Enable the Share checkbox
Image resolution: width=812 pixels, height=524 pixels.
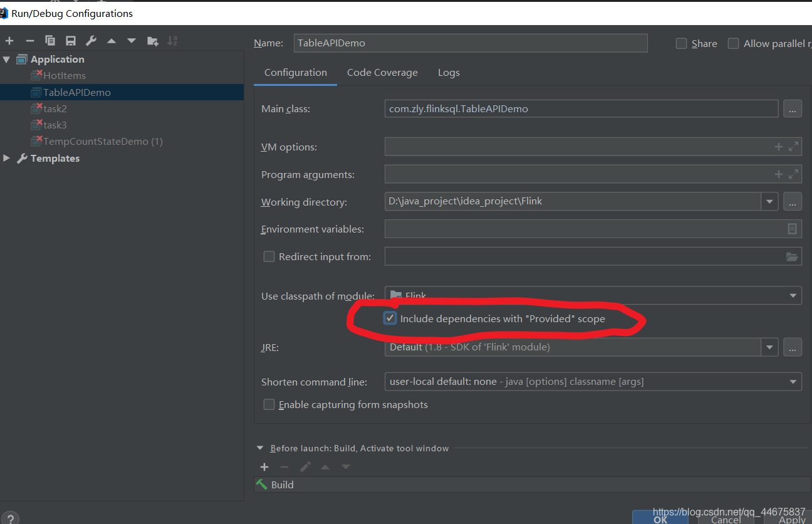coord(681,43)
